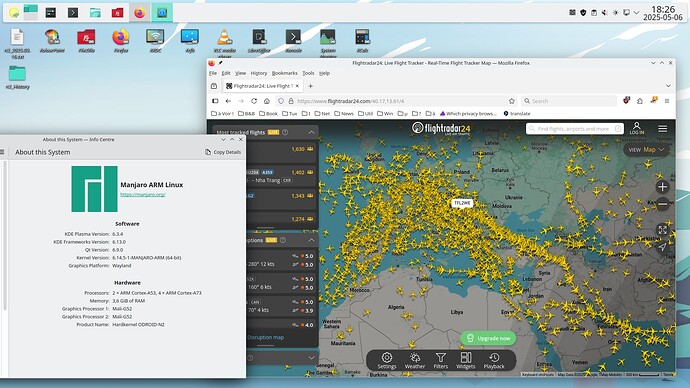Screen dimensions: 690x388
Task: Open the translate bookmark
Action: 517,113
